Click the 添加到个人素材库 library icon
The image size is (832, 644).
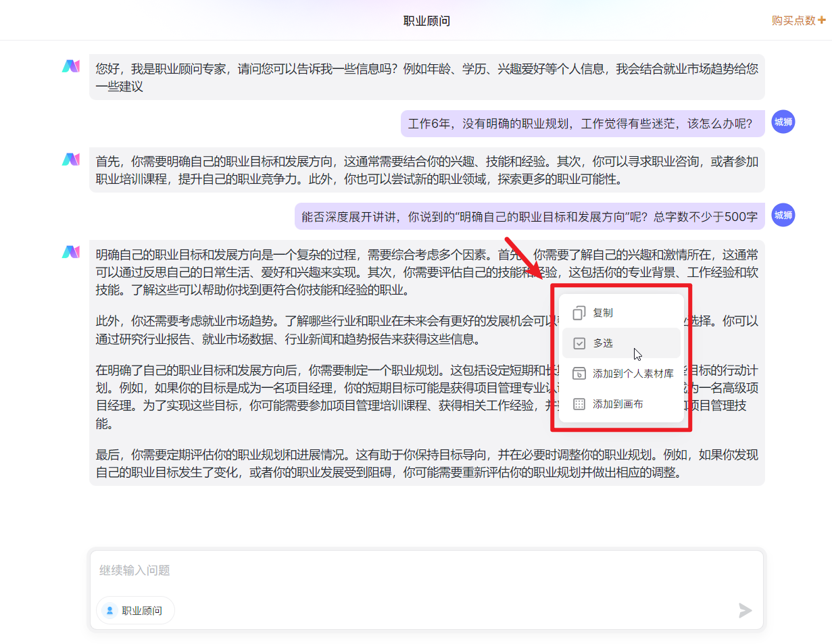579,373
